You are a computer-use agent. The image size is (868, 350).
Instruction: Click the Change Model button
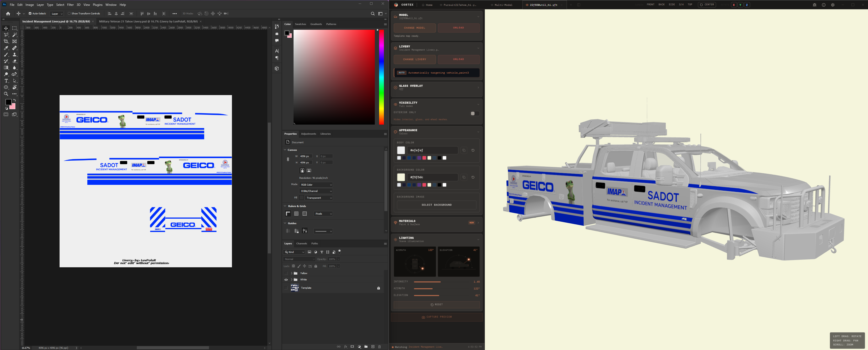[x=414, y=28]
